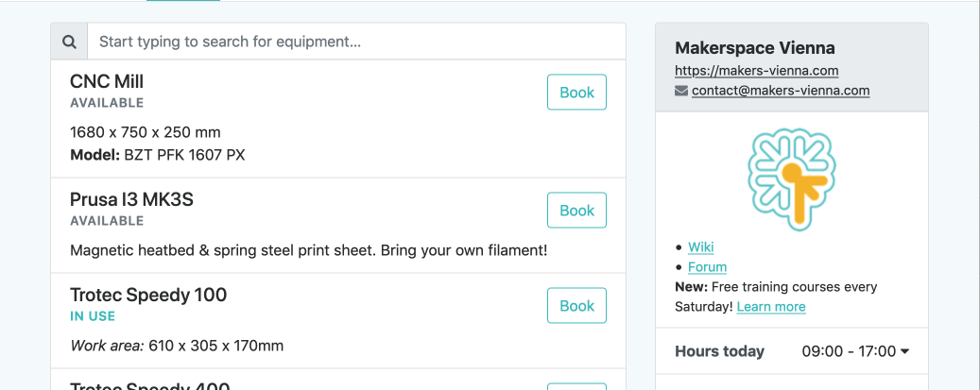The width and height of the screenshot is (980, 390).
Task: Open the Forum link
Action: pos(708,267)
